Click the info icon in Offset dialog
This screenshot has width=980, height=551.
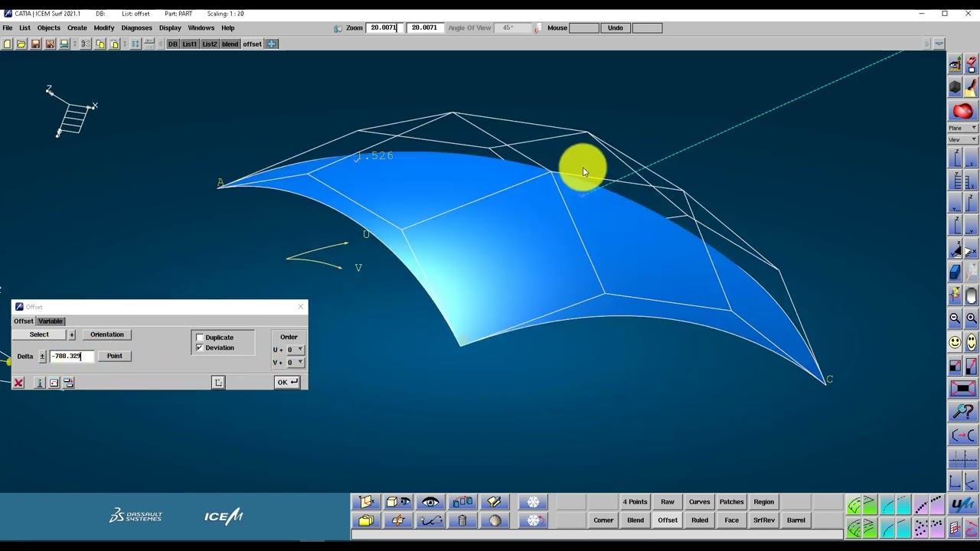click(39, 383)
